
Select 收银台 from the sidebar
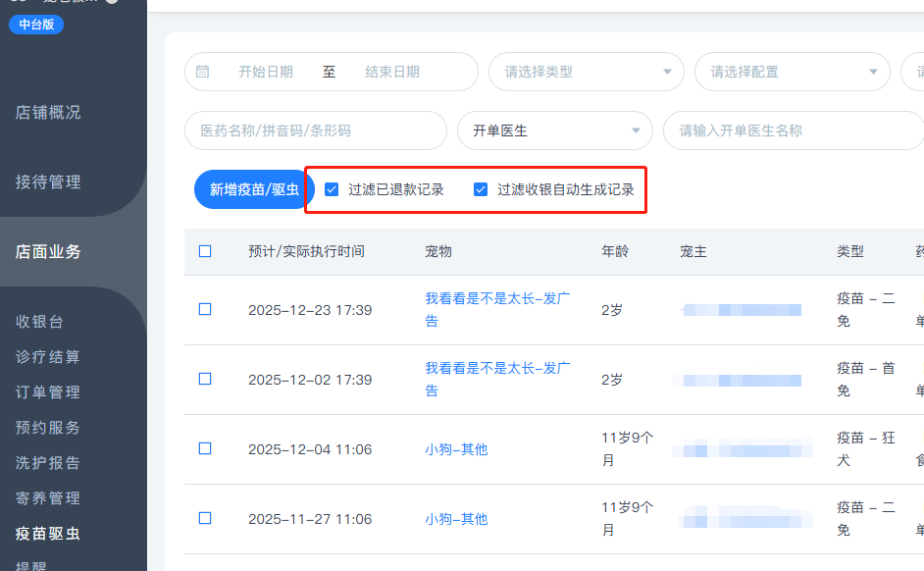click(39, 321)
